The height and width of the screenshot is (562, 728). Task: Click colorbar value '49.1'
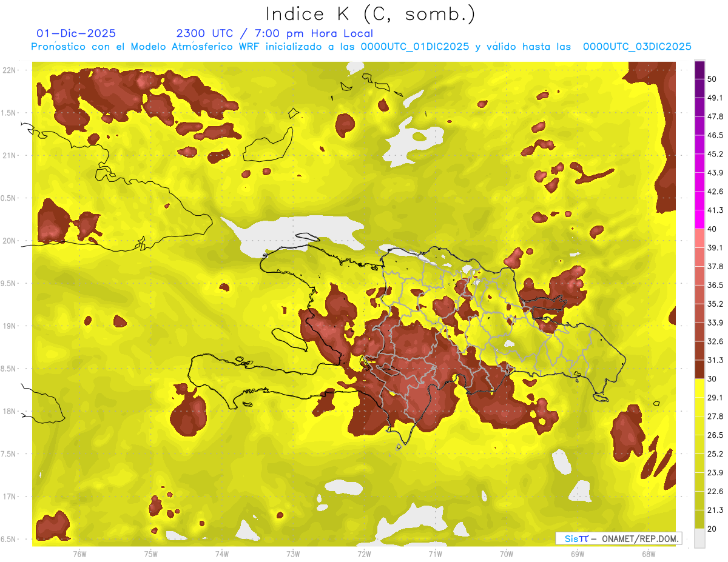click(715, 98)
